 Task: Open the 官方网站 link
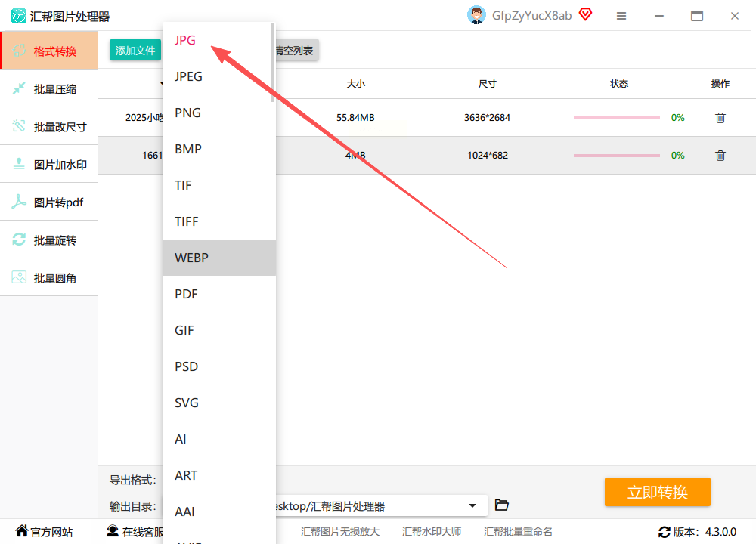[44, 531]
